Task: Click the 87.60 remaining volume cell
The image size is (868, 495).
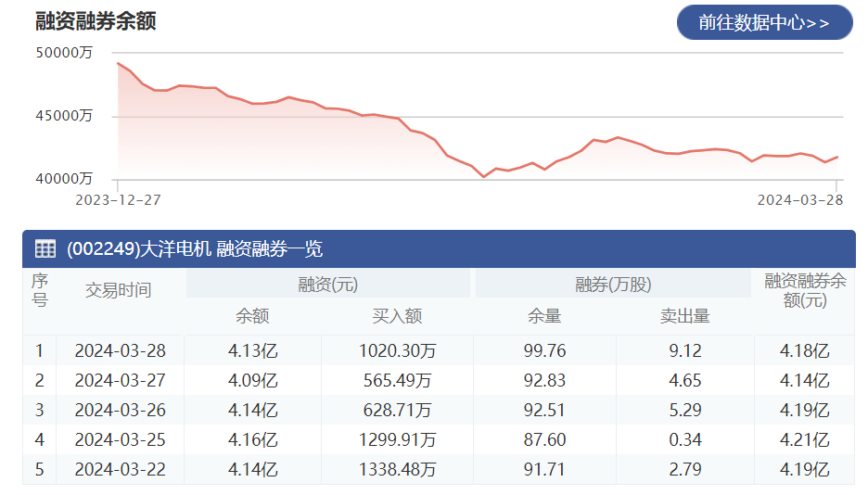Action: (x=544, y=440)
